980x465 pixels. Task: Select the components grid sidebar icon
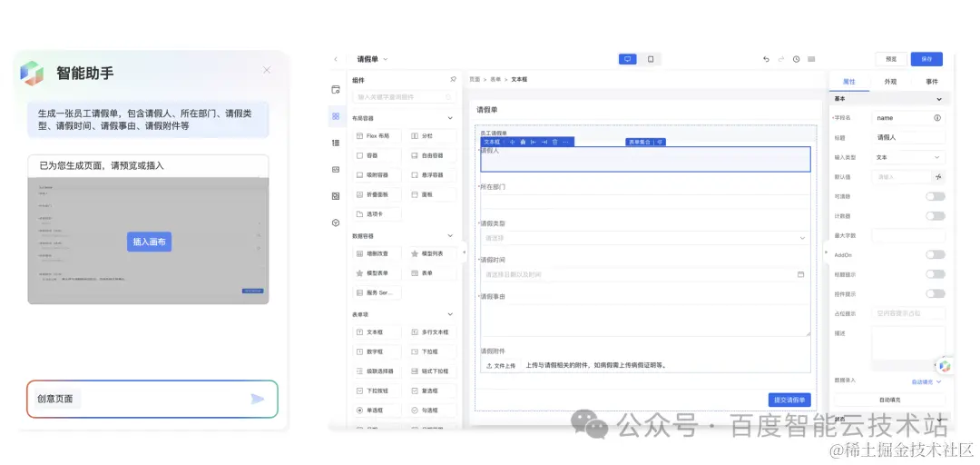point(336,116)
